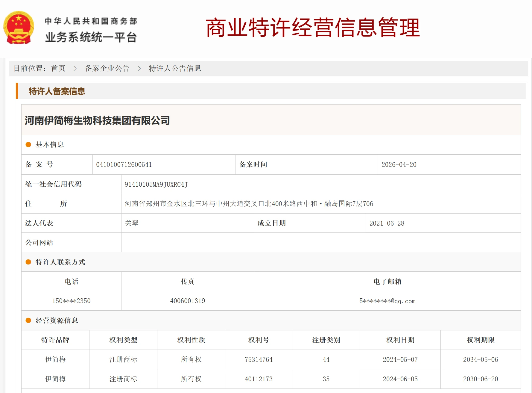532x393 pixels.
Task: Click the 业务系统统一平台 header text
Action: 91,37
